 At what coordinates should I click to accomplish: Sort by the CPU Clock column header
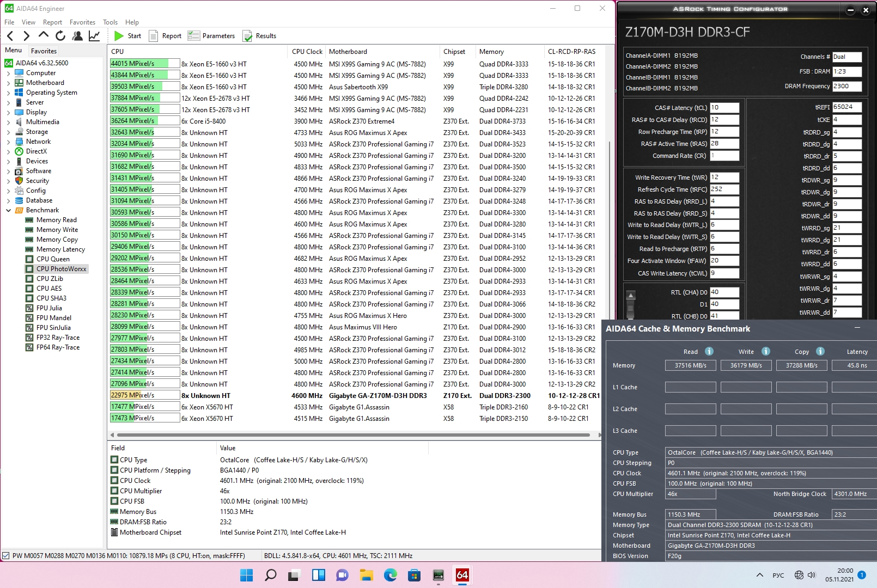click(307, 52)
